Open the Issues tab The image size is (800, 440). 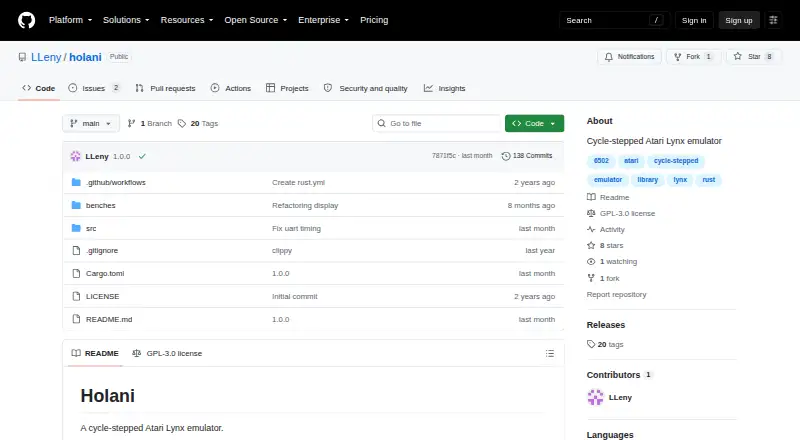[x=94, y=88]
